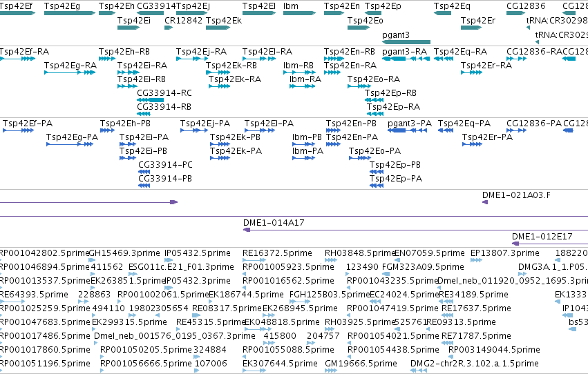
Task: Select the DME1-021A03.F clone end
Action: coord(485,202)
